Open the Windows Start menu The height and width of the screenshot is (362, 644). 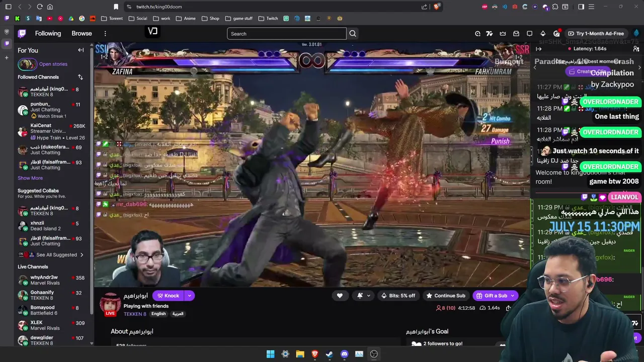click(x=271, y=354)
